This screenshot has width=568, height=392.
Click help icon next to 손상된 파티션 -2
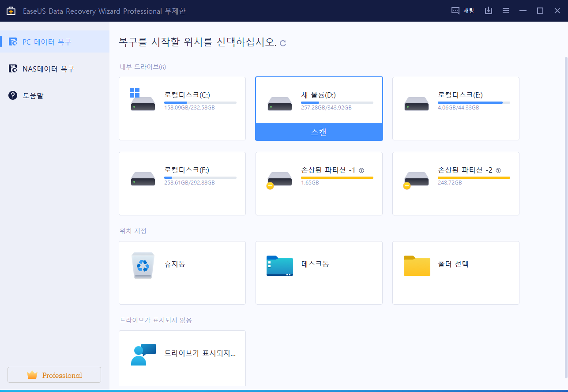click(x=498, y=170)
